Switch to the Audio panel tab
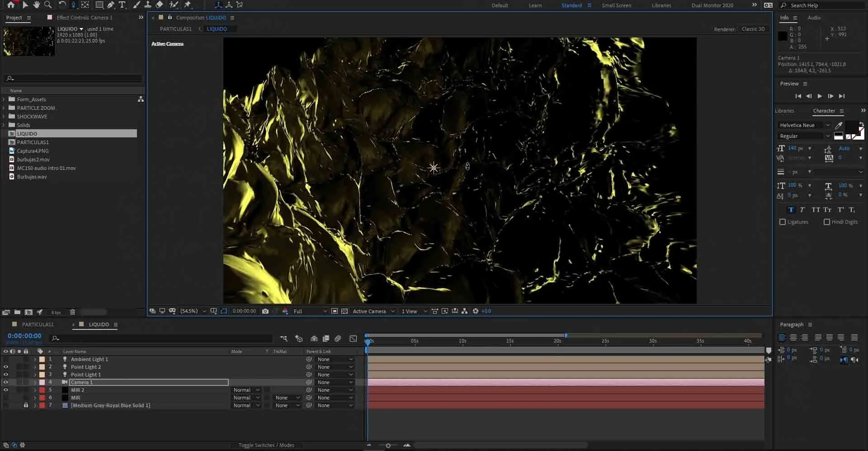868x451 pixels. pos(814,18)
